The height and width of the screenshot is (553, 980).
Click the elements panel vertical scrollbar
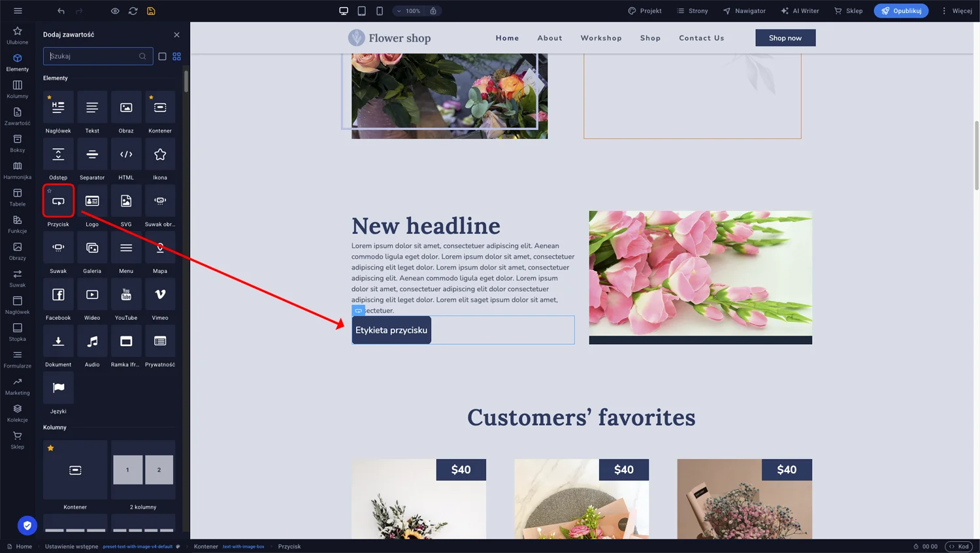[186, 82]
